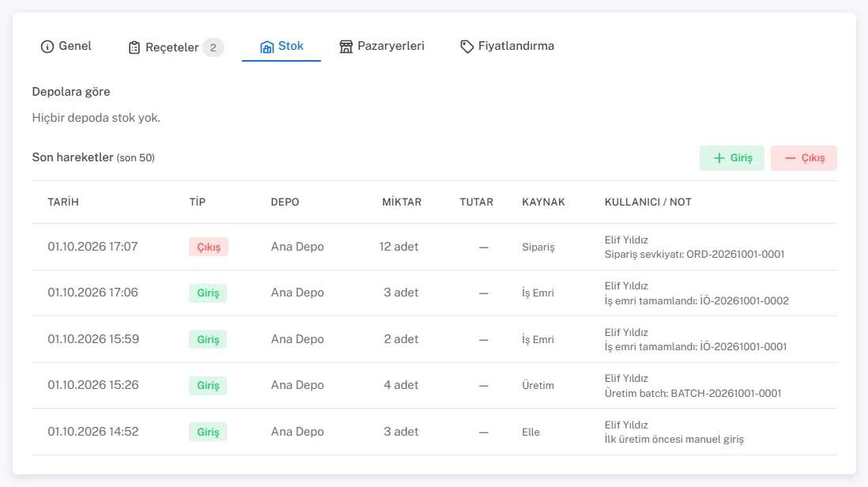Open the Genel tab
868x487 pixels.
(66, 47)
